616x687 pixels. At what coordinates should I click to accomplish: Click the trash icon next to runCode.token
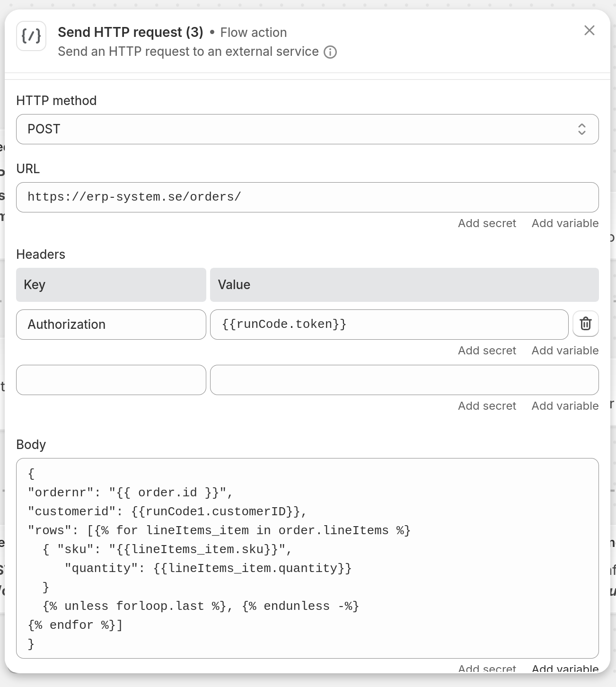pyautogui.click(x=585, y=324)
